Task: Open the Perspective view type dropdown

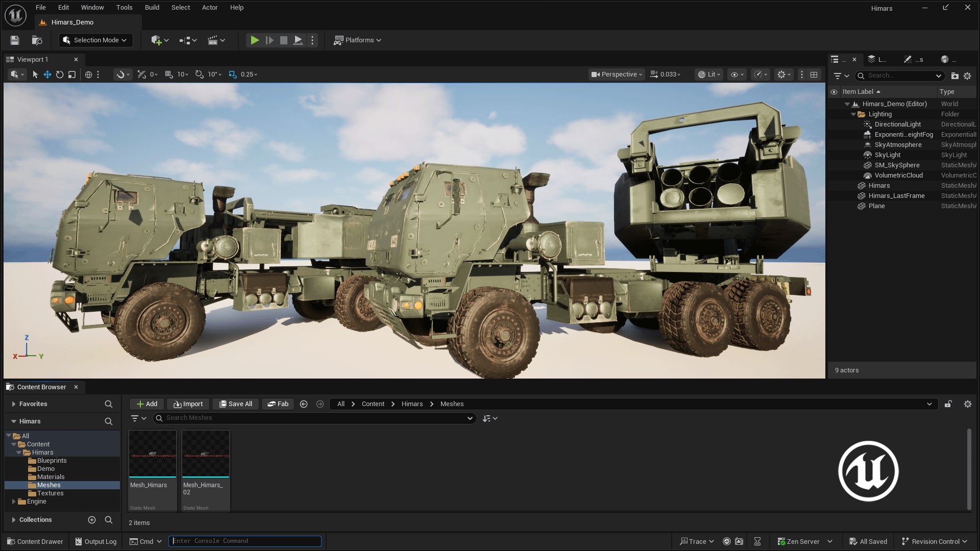Action: [617, 74]
